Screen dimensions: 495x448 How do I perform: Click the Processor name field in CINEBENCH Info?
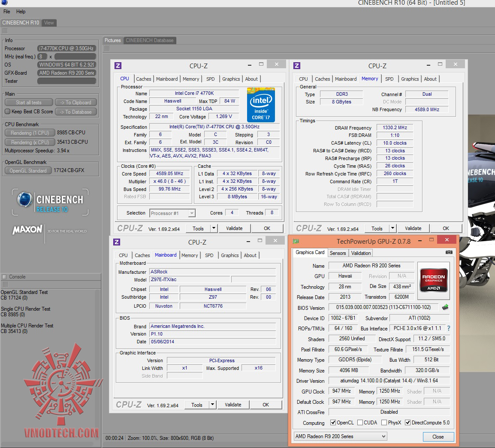click(x=66, y=48)
